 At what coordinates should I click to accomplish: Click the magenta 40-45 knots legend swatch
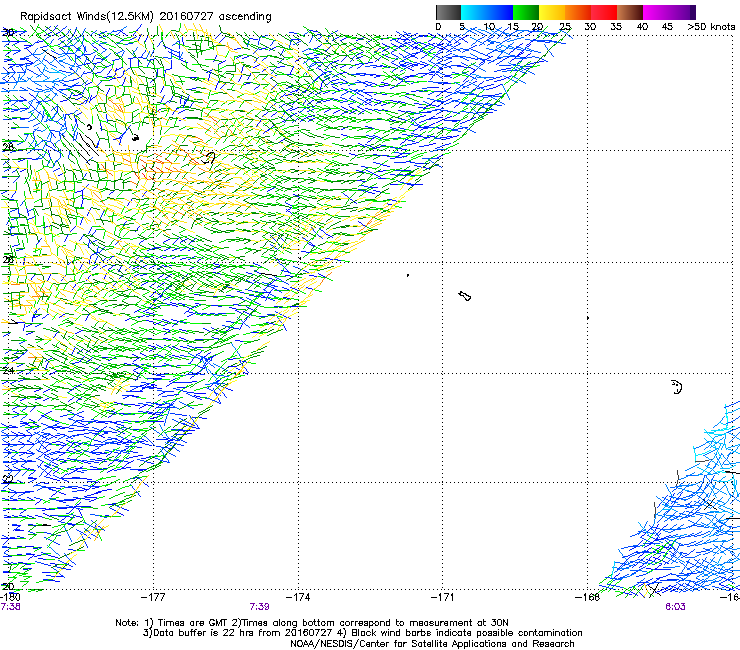point(656,12)
